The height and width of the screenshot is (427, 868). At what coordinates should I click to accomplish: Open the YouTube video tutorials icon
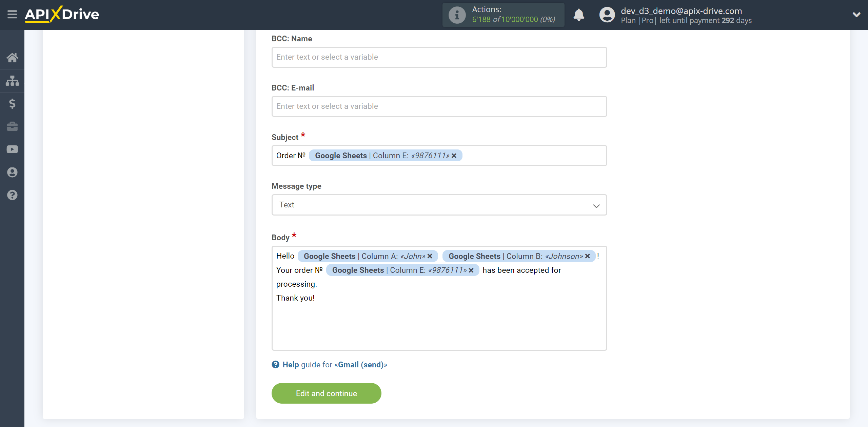(x=12, y=149)
